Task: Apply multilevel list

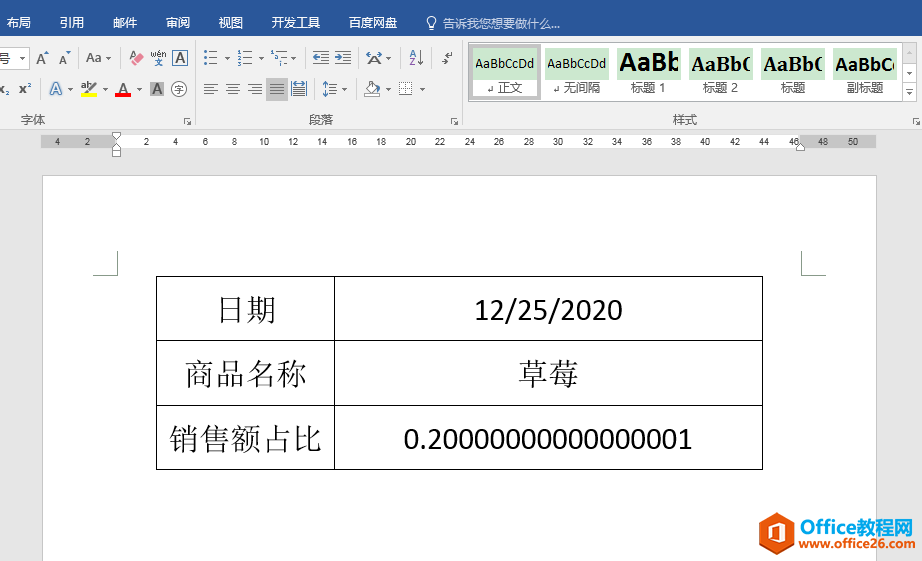Action: click(279, 58)
